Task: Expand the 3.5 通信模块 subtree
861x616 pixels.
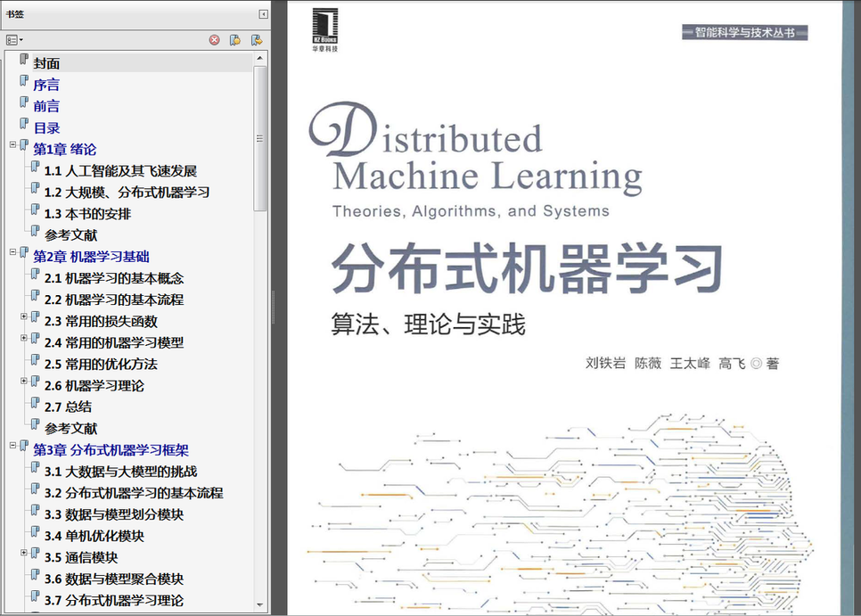Action: click(24, 553)
